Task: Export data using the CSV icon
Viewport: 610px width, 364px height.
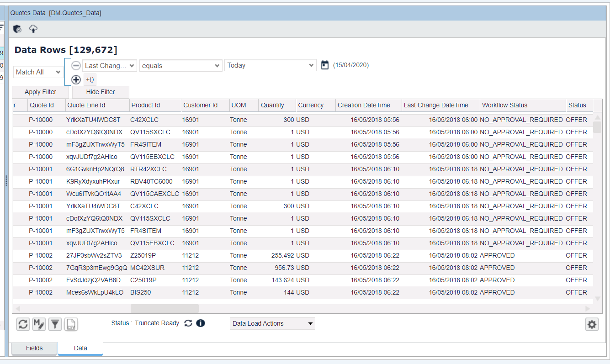Action: (71, 324)
